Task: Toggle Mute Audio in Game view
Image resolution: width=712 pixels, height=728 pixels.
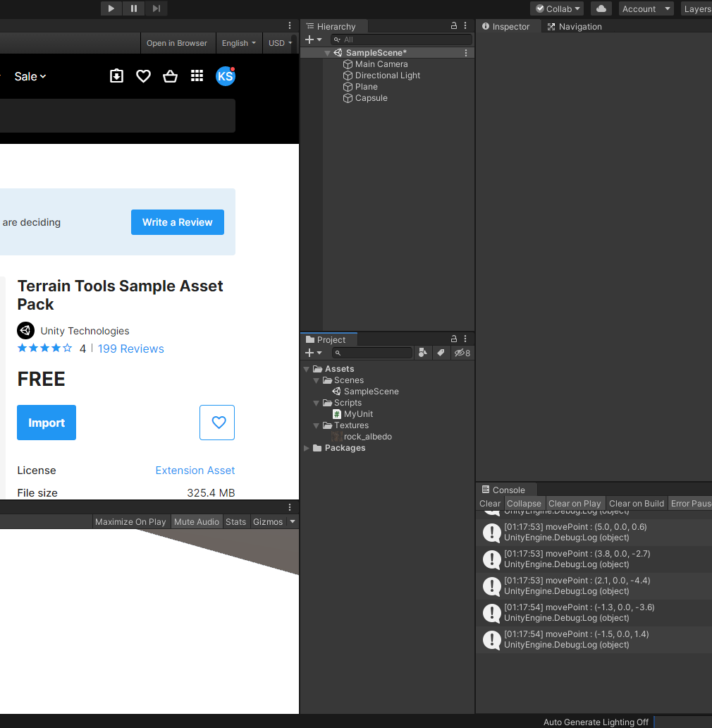Action: (197, 522)
